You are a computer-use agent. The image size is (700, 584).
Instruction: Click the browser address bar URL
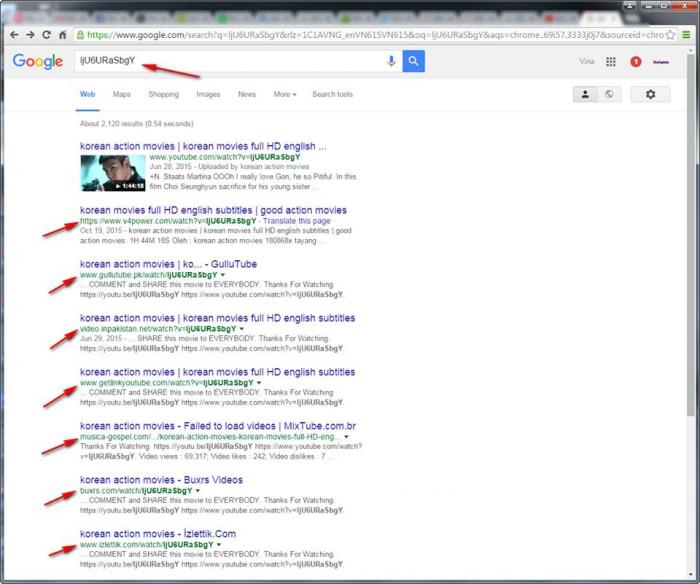[375, 35]
